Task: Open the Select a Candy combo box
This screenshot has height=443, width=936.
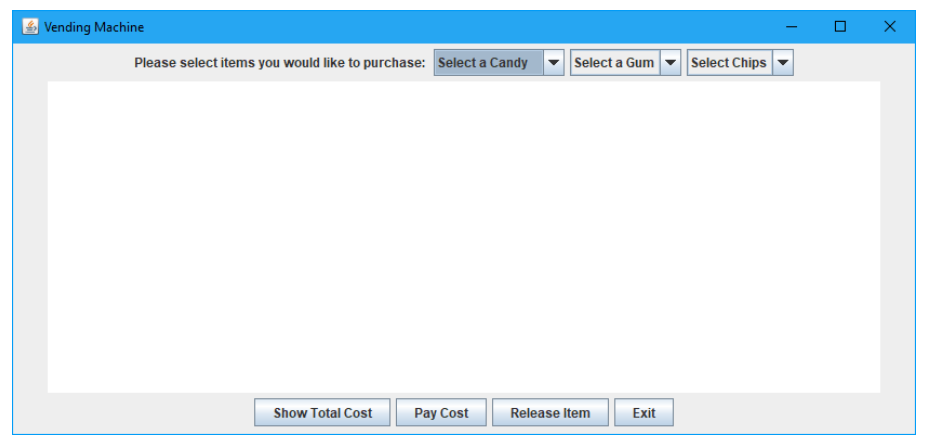Action: click(498, 63)
